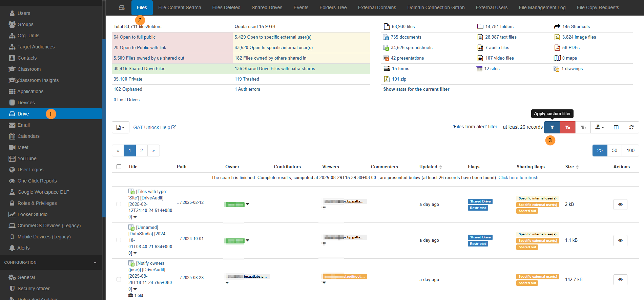Screen dimensions: 644x300
Task: Click 'Click here to refresh' link
Action: pyautogui.click(x=519, y=177)
